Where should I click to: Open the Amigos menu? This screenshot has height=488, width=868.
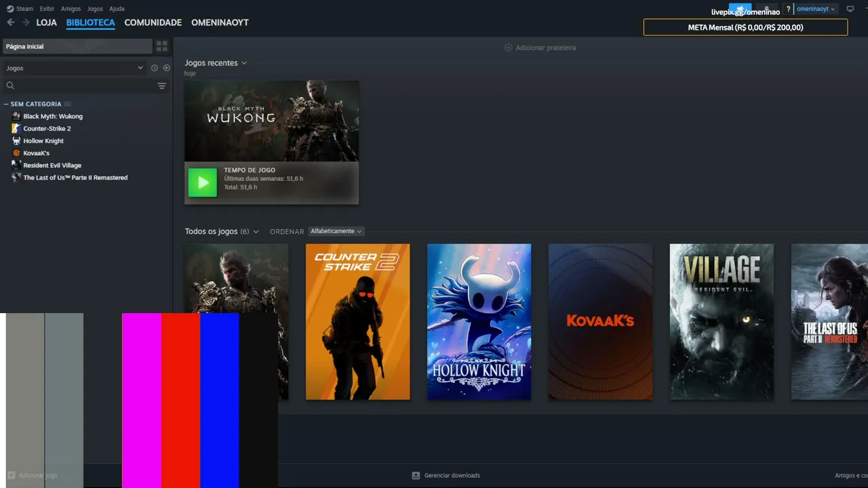click(x=71, y=9)
